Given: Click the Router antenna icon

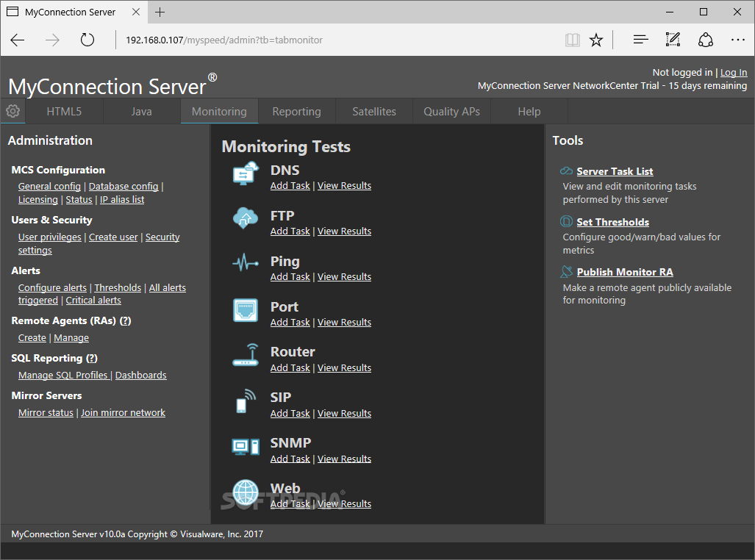Looking at the screenshot, I should [246, 355].
